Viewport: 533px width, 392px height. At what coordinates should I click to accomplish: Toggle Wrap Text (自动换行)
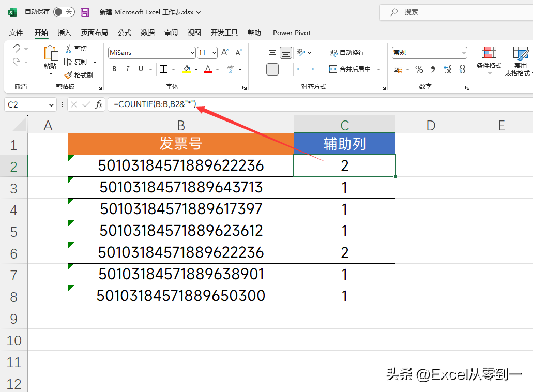(x=347, y=52)
